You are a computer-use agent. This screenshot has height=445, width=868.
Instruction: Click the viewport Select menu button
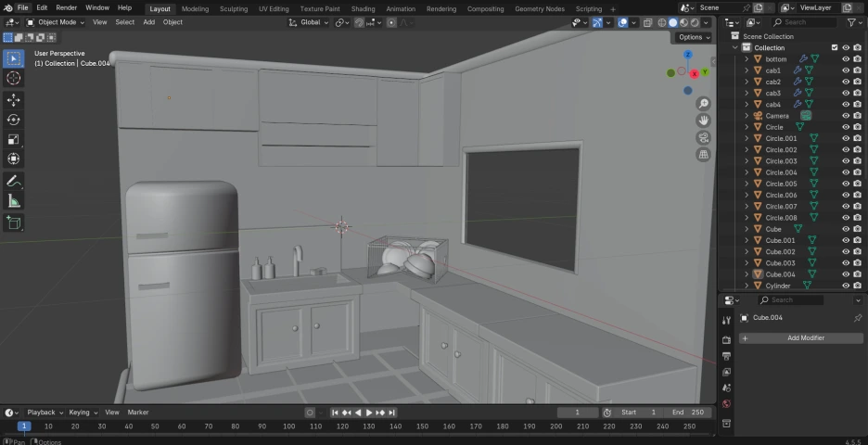(124, 22)
